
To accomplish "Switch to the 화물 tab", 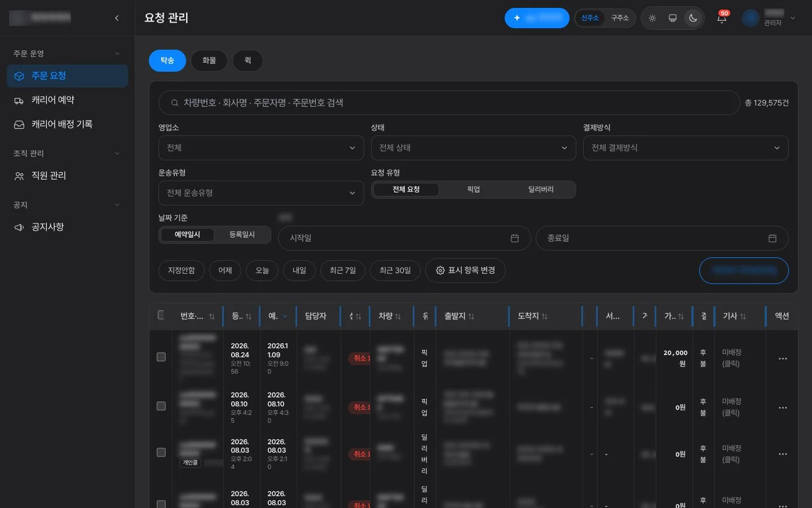I will coord(209,60).
